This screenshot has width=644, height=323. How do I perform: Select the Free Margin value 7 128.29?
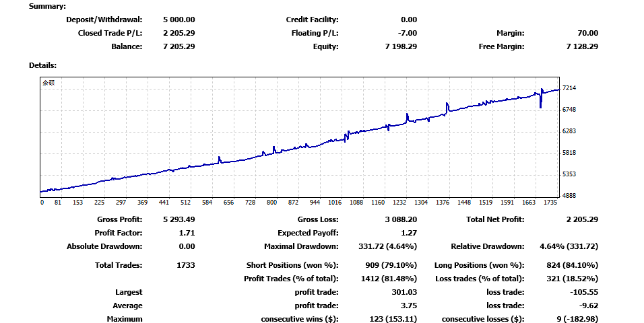point(583,47)
